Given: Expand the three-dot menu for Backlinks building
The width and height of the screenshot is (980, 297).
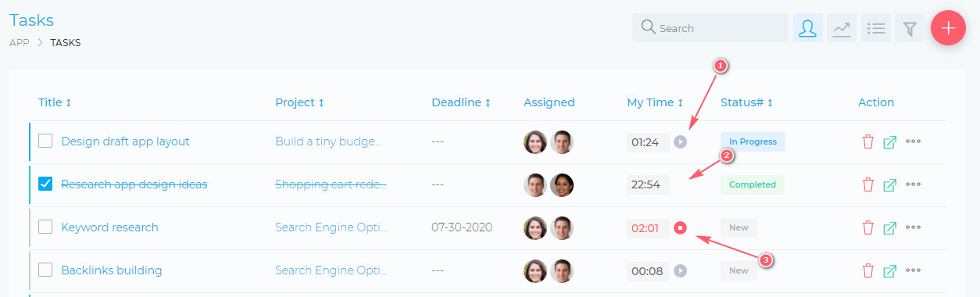Looking at the screenshot, I should tap(913, 271).
